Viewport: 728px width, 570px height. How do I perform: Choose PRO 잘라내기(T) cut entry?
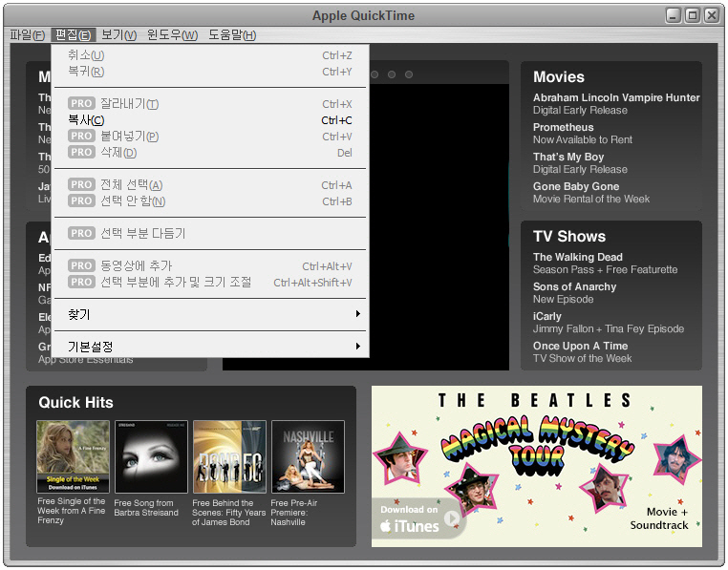point(210,104)
